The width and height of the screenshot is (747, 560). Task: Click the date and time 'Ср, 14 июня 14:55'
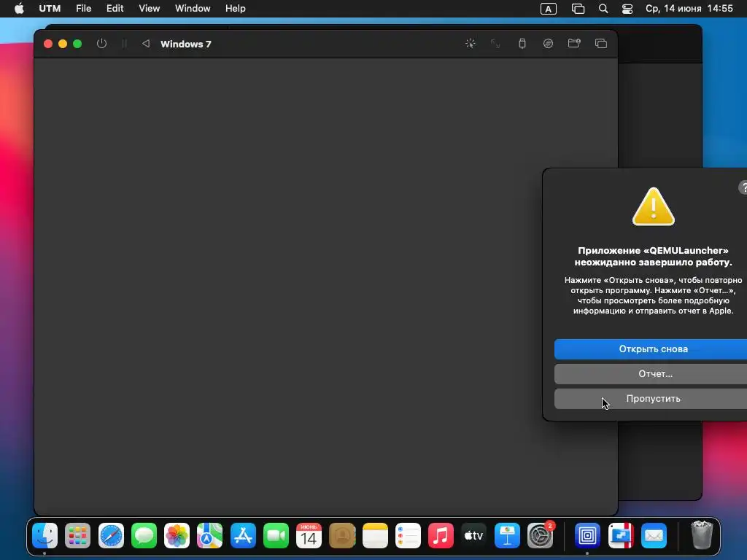[689, 9]
